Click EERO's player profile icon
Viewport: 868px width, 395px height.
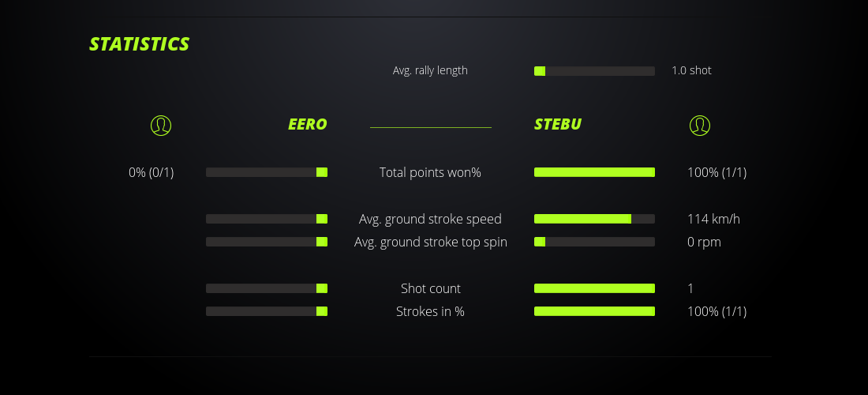(x=161, y=125)
